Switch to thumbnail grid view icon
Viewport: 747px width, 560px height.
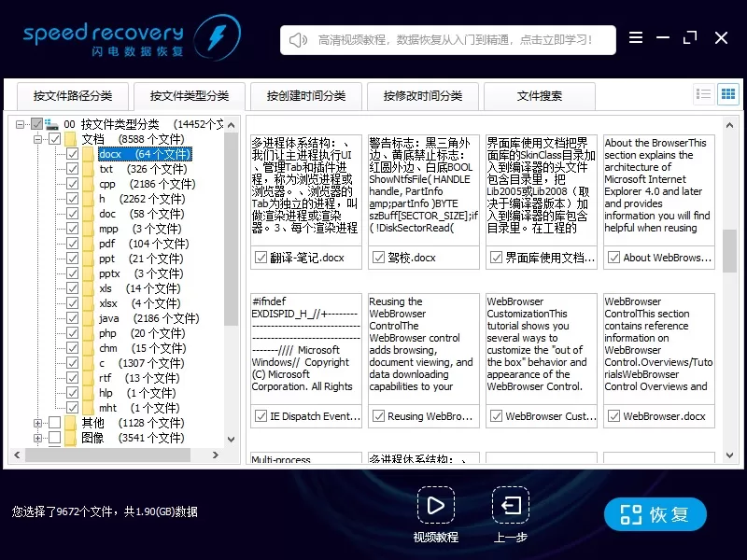coord(728,94)
